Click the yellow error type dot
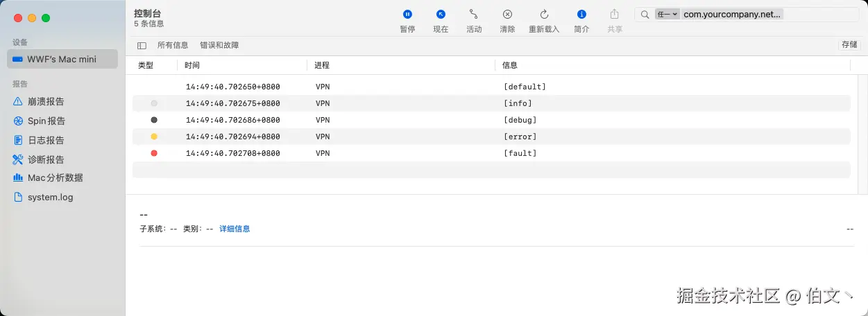The image size is (868, 316). tap(154, 137)
